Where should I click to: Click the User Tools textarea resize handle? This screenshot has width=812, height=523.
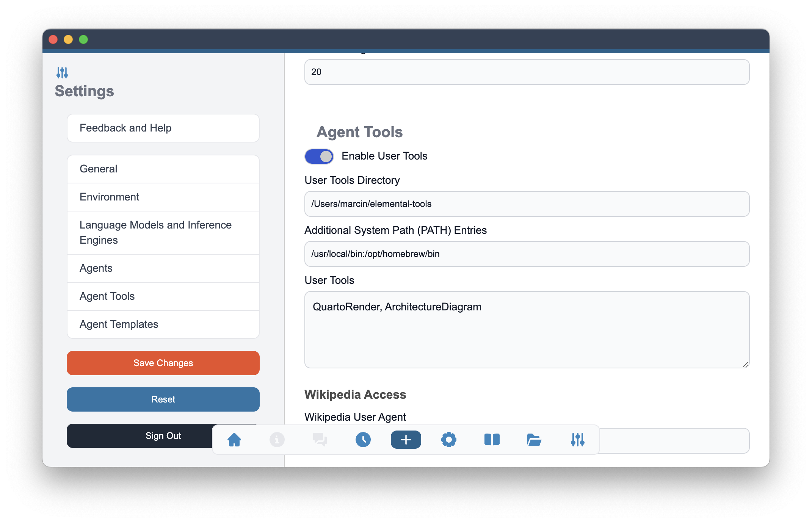tap(745, 365)
